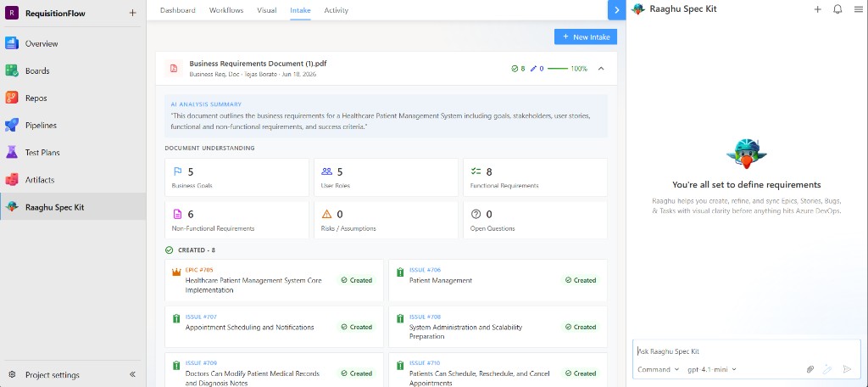Collapse the chat panel with blue arrow
The height and width of the screenshot is (387, 868).
617,10
